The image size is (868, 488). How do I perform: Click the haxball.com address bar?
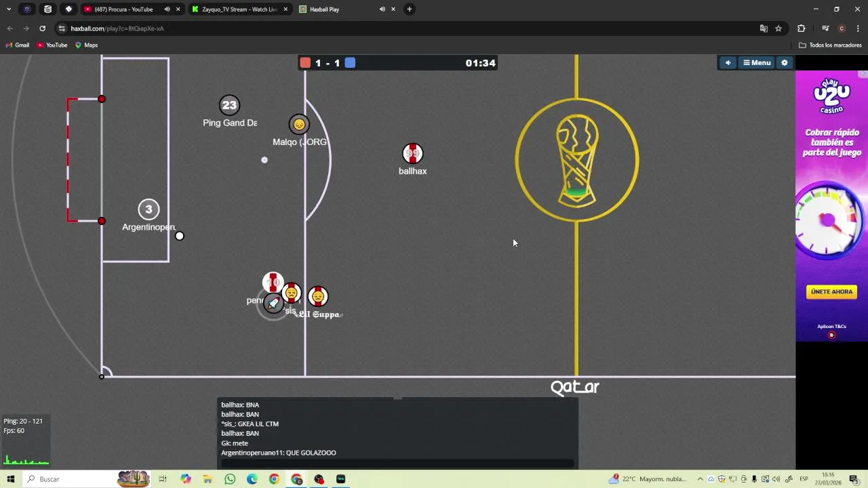[x=407, y=28]
